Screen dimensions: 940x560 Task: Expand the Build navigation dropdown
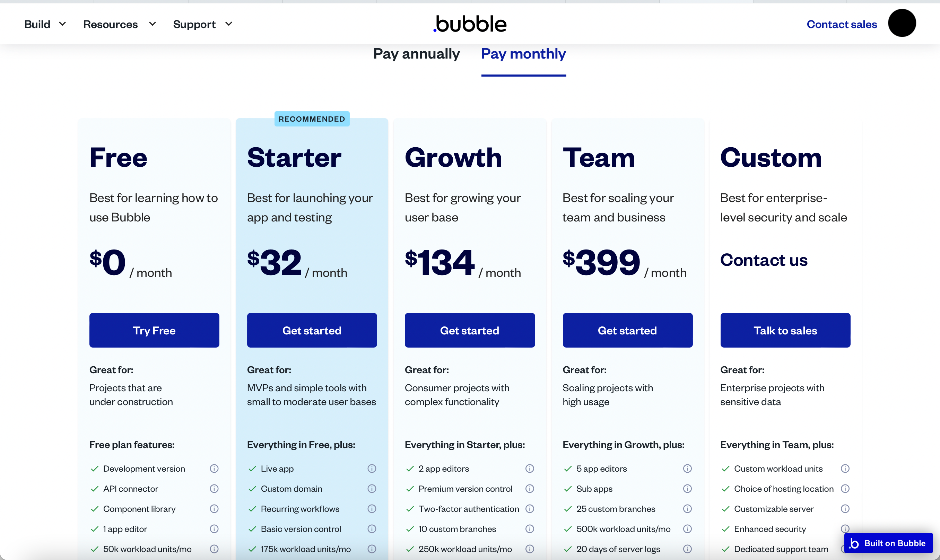43,24
